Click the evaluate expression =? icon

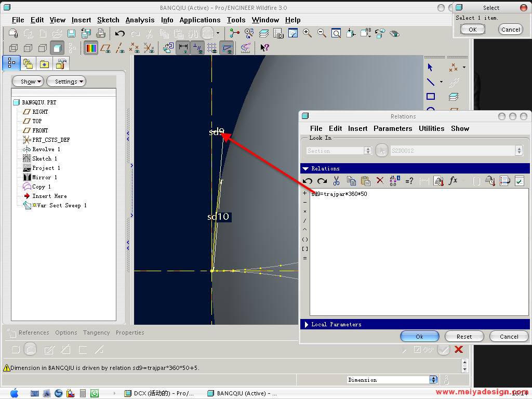tap(409, 181)
